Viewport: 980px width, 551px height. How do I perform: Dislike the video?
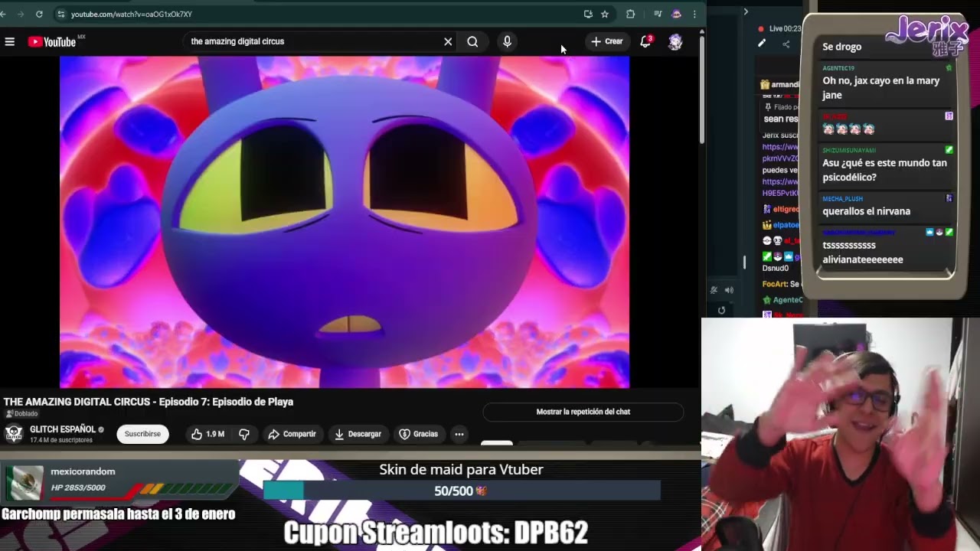[x=244, y=434]
